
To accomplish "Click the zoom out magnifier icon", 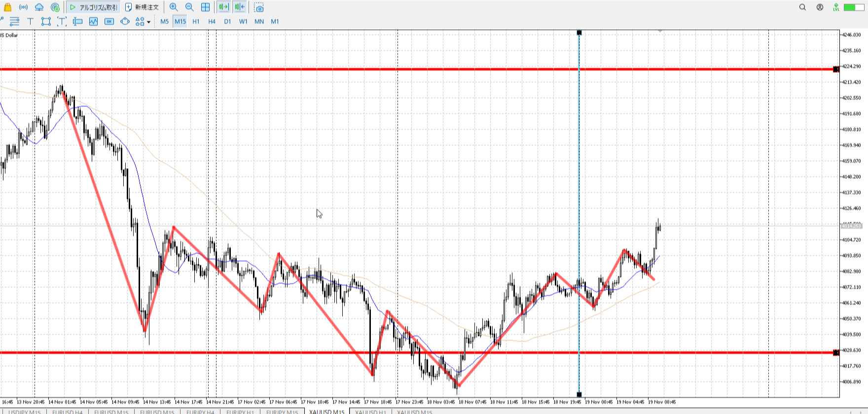I will pyautogui.click(x=189, y=7).
